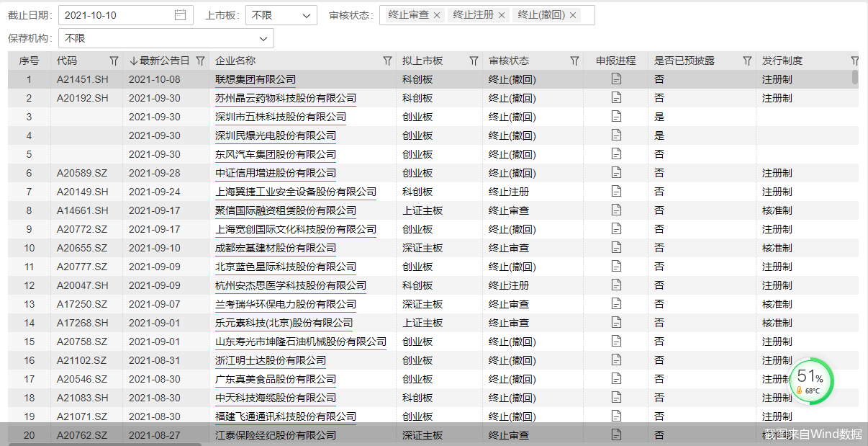The width and height of the screenshot is (868, 446).
Task: View 申报进程 document for 上海翼捷工业
Action: [616, 192]
